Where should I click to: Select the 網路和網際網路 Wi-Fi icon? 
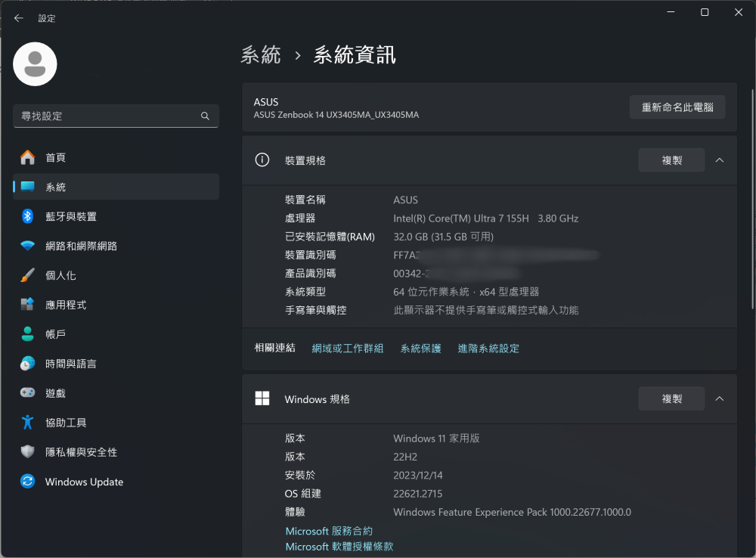[x=28, y=246]
